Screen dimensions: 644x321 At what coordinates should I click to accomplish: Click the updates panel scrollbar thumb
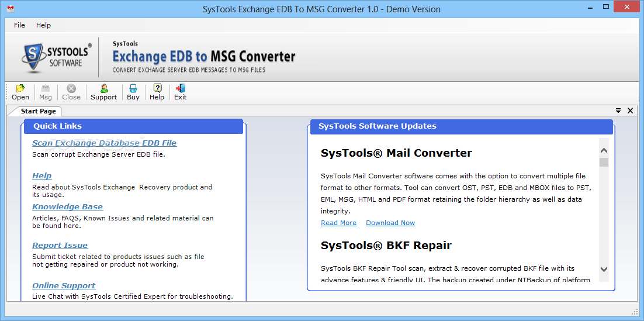click(604, 163)
